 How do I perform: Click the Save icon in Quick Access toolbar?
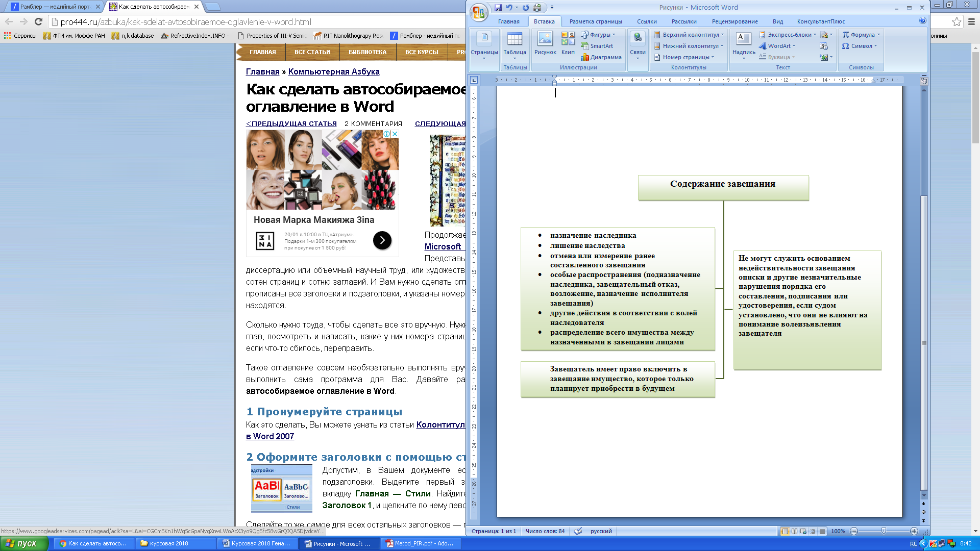[498, 8]
